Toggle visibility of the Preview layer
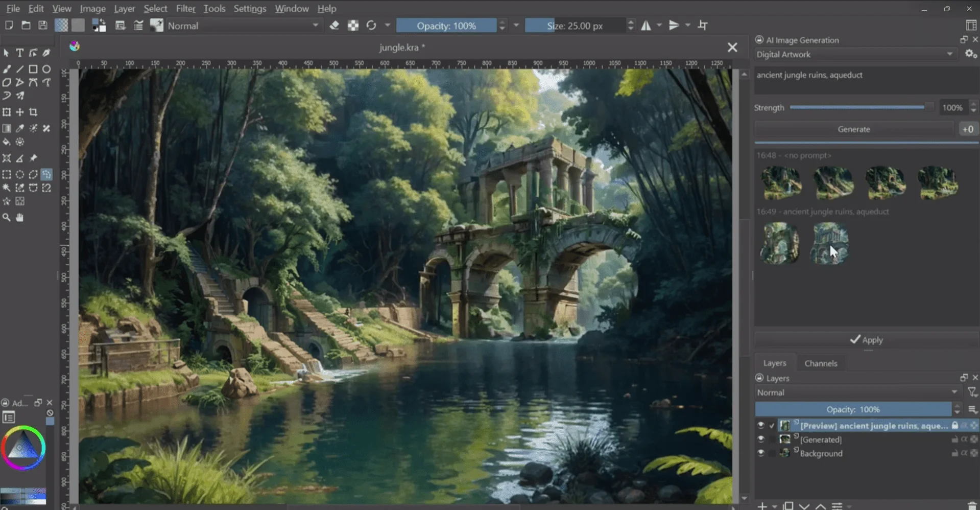This screenshot has height=510, width=980. pos(761,426)
